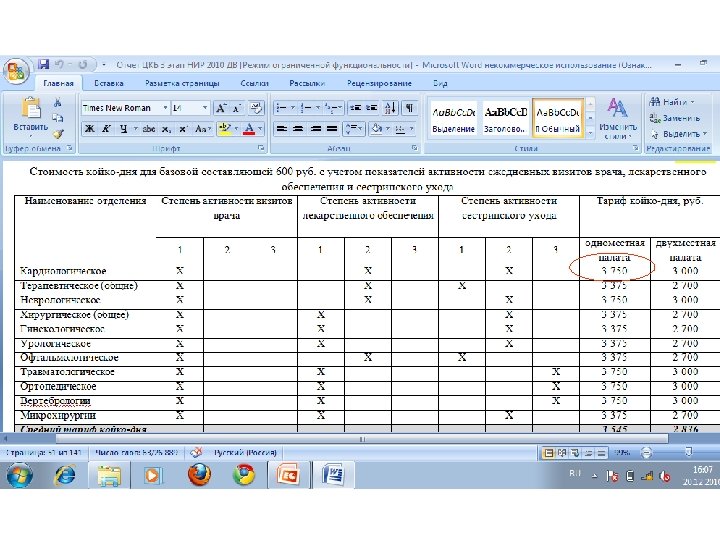Open the Вставка ribbon tab
The image size is (720, 540).
109,83
